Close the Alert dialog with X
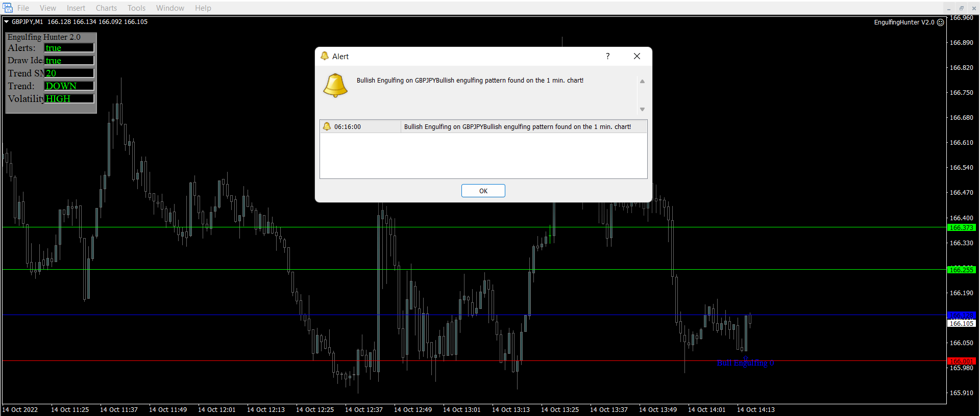 [x=636, y=56]
